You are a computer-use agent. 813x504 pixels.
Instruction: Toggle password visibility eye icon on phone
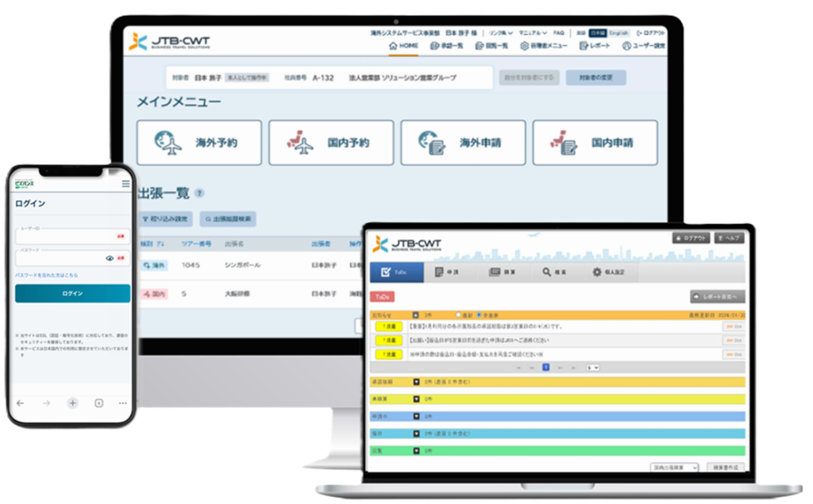coord(110,258)
